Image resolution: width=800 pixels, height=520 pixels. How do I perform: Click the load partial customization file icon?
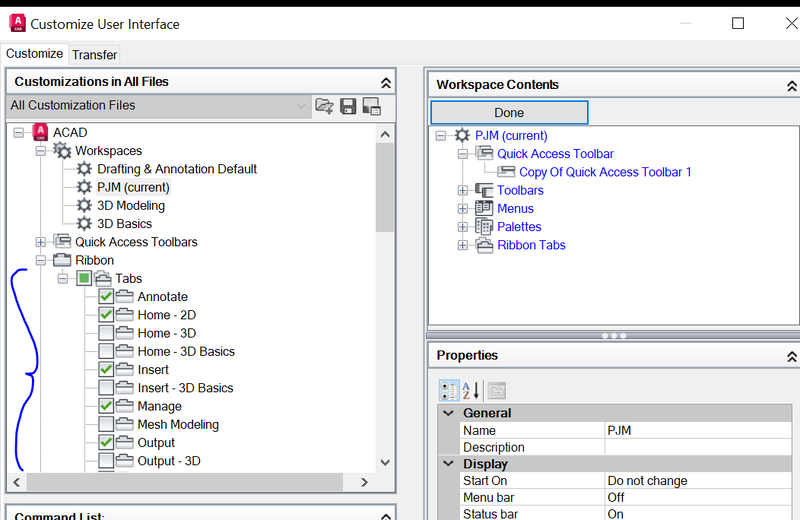pyautogui.click(x=324, y=106)
